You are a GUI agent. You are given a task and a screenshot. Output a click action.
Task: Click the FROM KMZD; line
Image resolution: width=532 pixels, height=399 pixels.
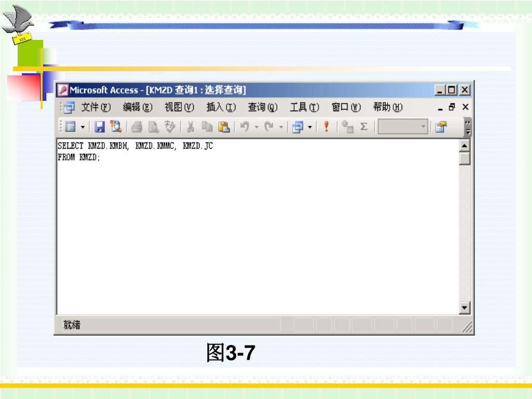pyautogui.click(x=79, y=157)
